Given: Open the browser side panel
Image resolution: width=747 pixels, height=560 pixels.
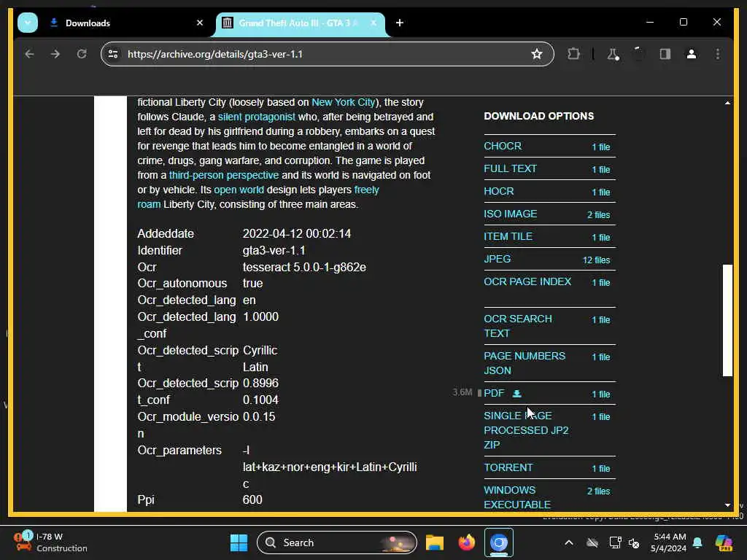Looking at the screenshot, I should (x=665, y=54).
